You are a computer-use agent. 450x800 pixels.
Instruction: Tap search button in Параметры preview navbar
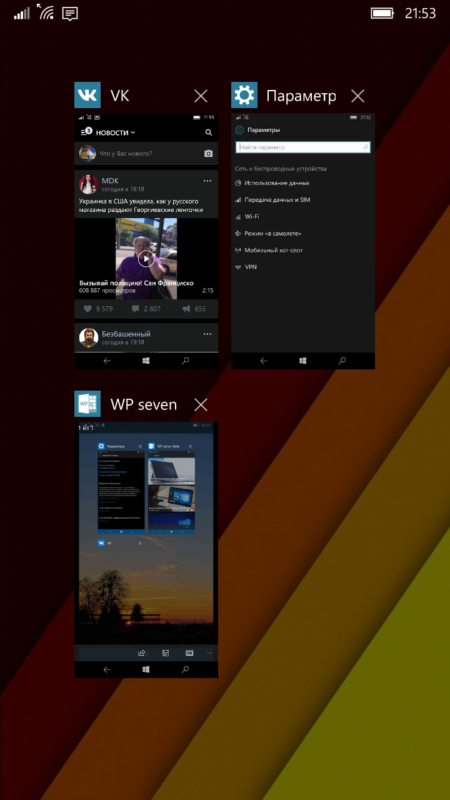coord(342,361)
